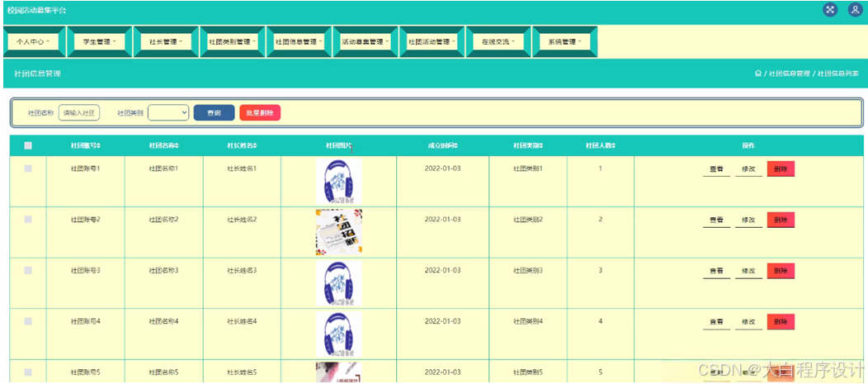Click the 校园活动募集平台 title text
This screenshot has width=868, height=384.
coord(36,11)
